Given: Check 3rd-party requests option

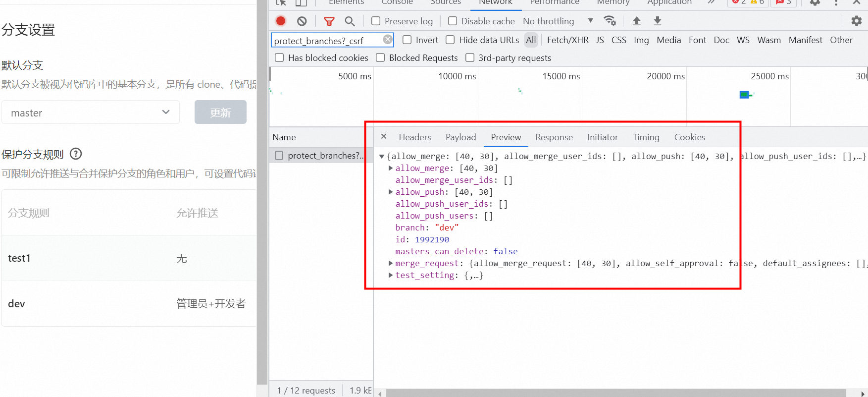Looking at the screenshot, I should click(470, 57).
